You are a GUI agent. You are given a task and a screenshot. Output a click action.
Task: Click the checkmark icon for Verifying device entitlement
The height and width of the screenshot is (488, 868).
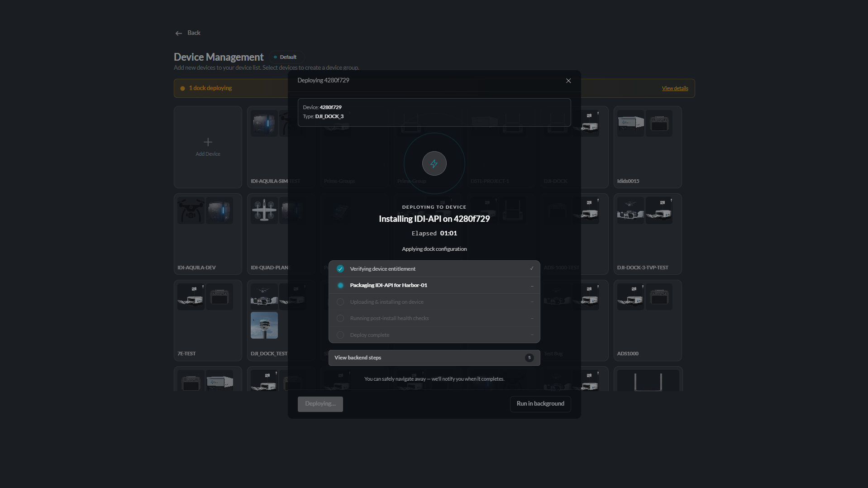click(x=340, y=269)
